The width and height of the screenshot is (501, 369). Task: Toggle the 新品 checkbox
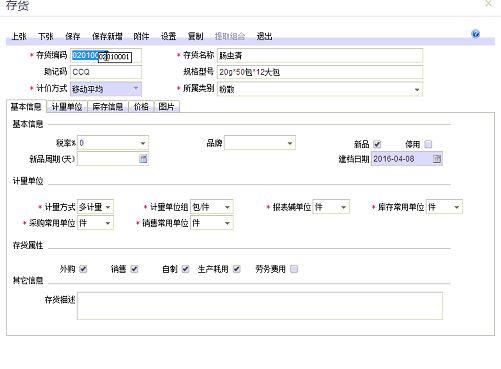377,144
